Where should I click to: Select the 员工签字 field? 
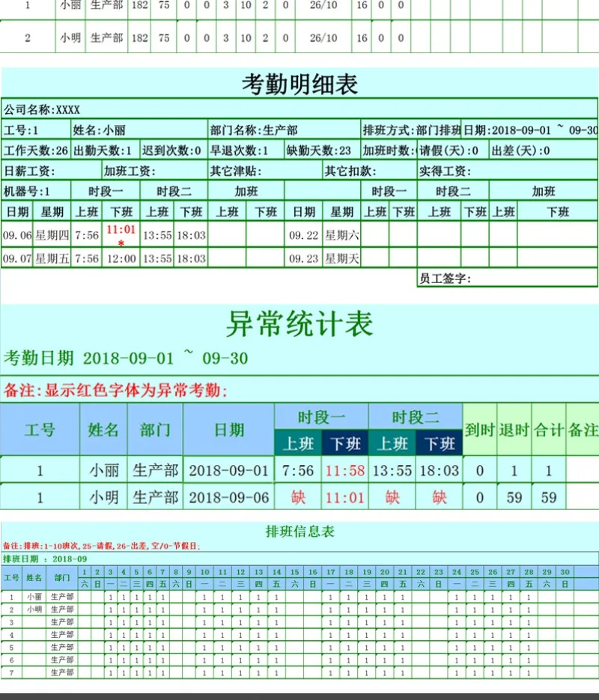coord(507,278)
